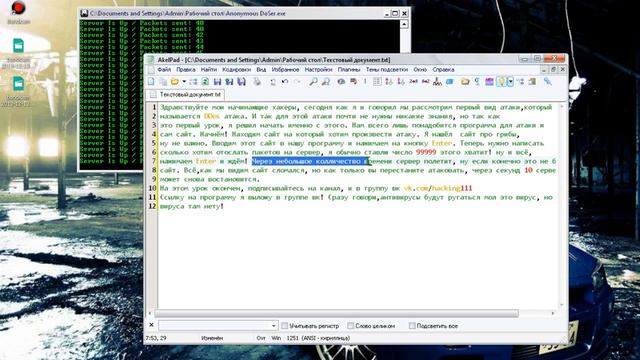Enable the Слово целиком checkbox
The image size is (640, 360).
[351, 326]
